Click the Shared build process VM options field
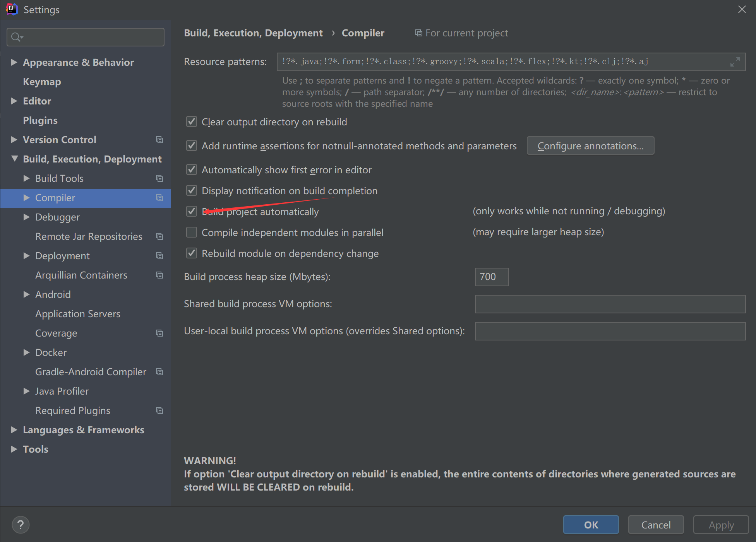Screen dimensions: 756x542 pos(610,304)
